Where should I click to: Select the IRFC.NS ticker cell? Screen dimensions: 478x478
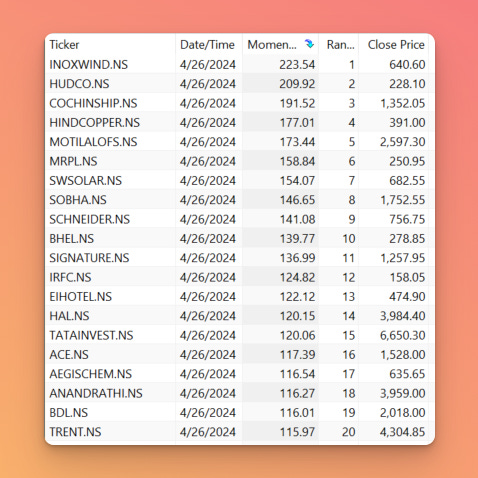click(70, 277)
